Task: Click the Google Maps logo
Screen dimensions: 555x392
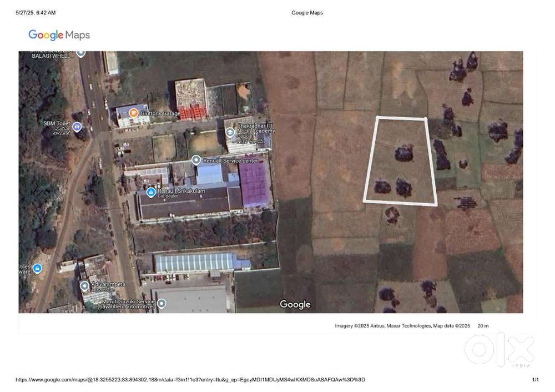Action: [x=59, y=35]
